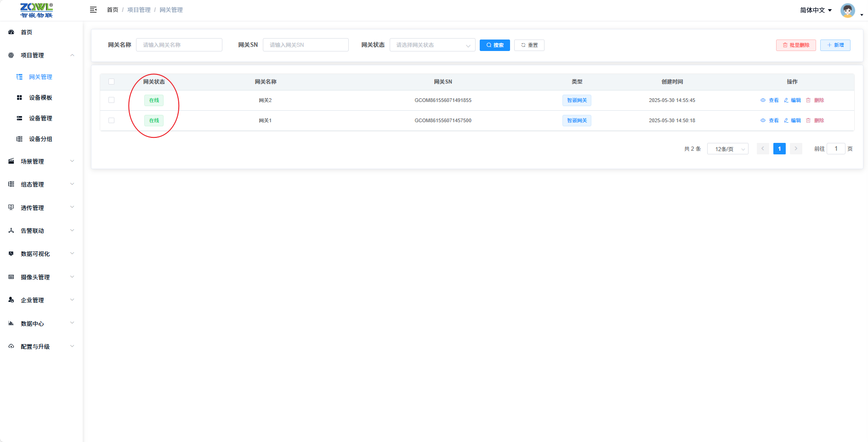This screenshot has width=868, height=442.
Task: Click the edit pencil icon for 网关1
Action: point(786,120)
